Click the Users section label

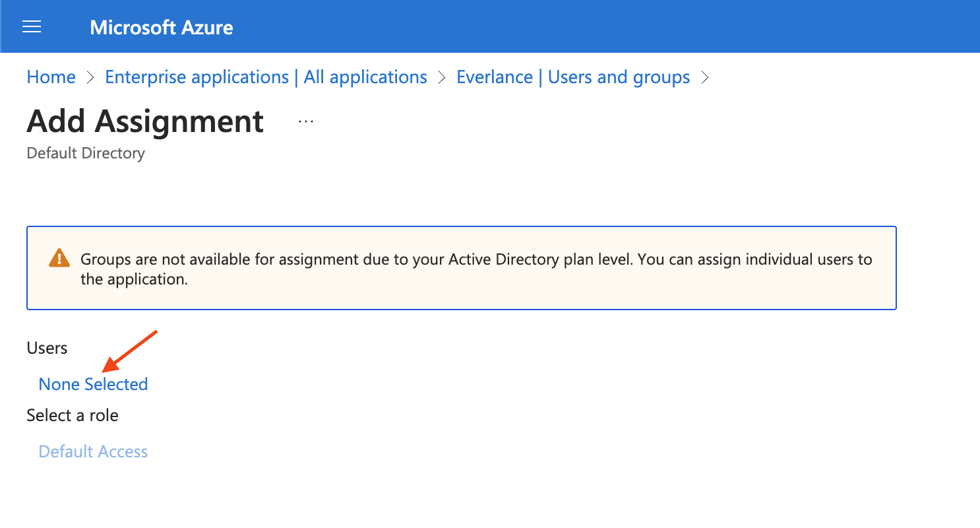pos(47,348)
